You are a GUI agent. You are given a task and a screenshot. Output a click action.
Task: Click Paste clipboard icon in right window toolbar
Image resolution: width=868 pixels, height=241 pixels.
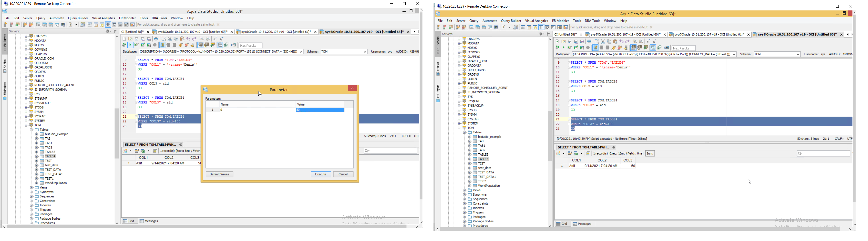tap(615, 42)
